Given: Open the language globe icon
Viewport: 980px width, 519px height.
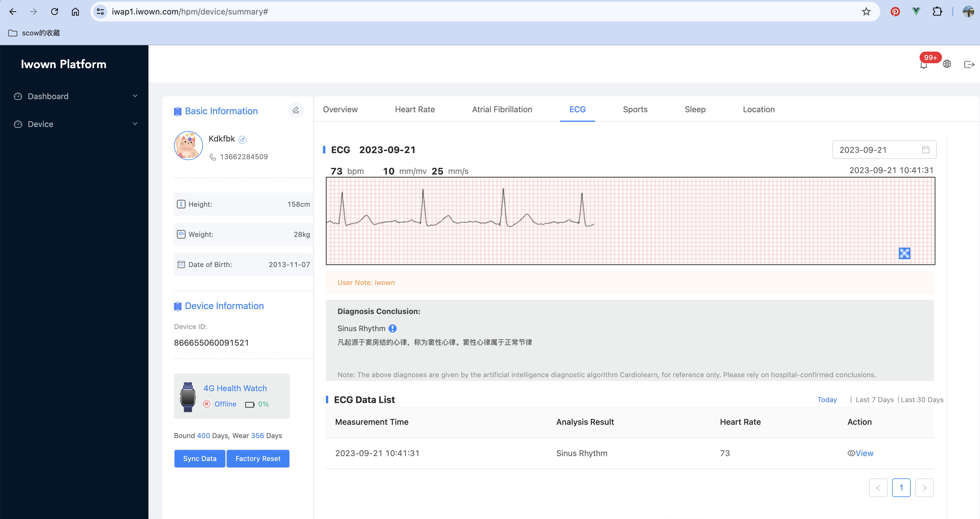Looking at the screenshot, I should coord(947,64).
